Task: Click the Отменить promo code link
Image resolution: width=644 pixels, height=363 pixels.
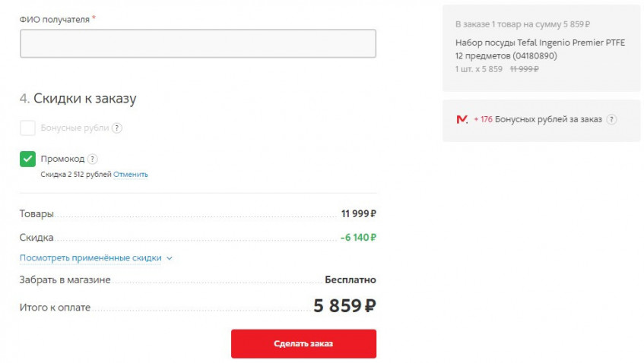Action: click(131, 175)
